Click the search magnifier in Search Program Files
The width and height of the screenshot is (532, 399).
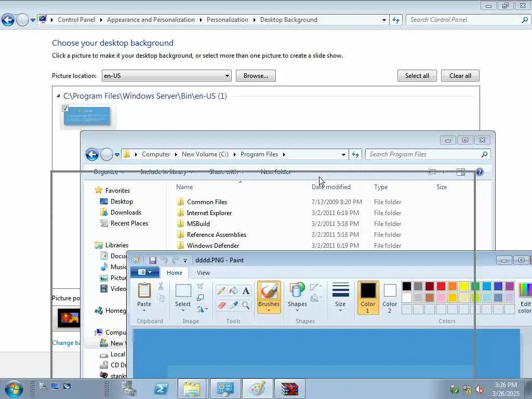pos(484,154)
